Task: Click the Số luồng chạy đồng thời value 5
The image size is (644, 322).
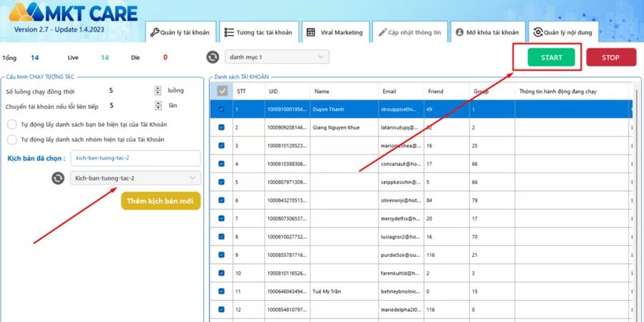Action: [x=112, y=91]
